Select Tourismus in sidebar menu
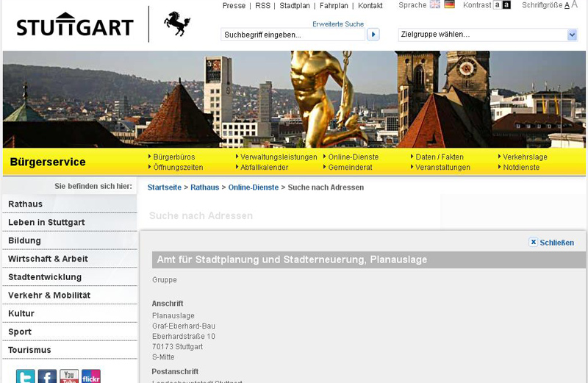The height and width of the screenshot is (383, 588). [x=70, y=350]
